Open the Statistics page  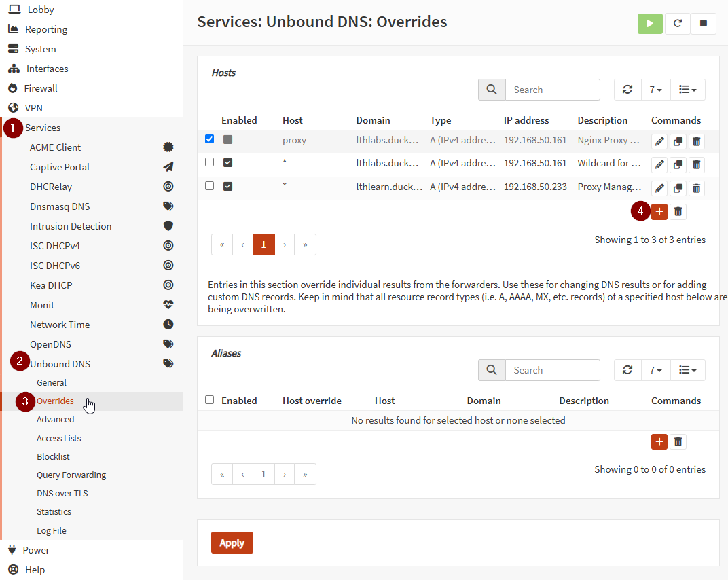pos(54,511)
